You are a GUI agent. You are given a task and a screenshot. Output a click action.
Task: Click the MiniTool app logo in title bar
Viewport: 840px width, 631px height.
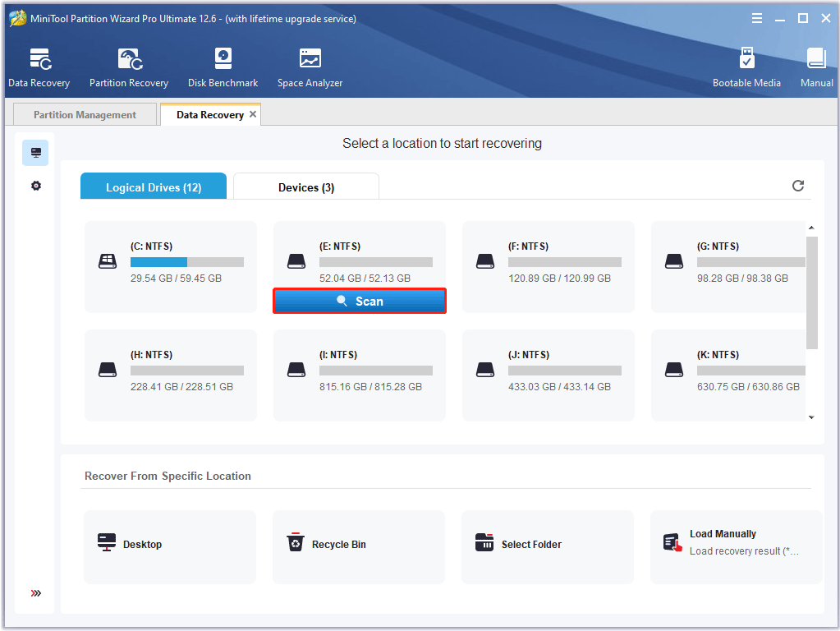click(x=18, y=18)
